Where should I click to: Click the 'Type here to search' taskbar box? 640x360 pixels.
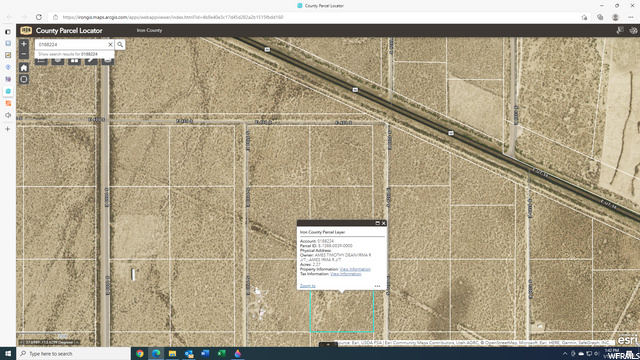[73, 353]
